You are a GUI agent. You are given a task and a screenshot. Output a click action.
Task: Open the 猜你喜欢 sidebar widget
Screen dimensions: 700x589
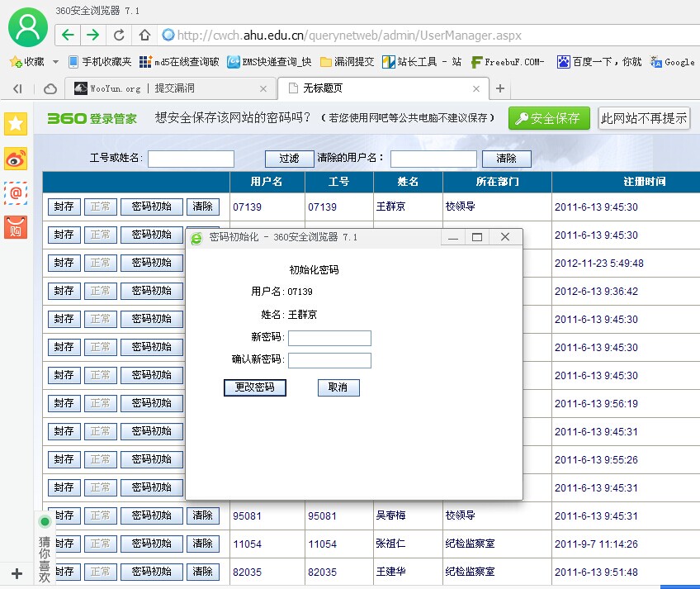[45, 548]
